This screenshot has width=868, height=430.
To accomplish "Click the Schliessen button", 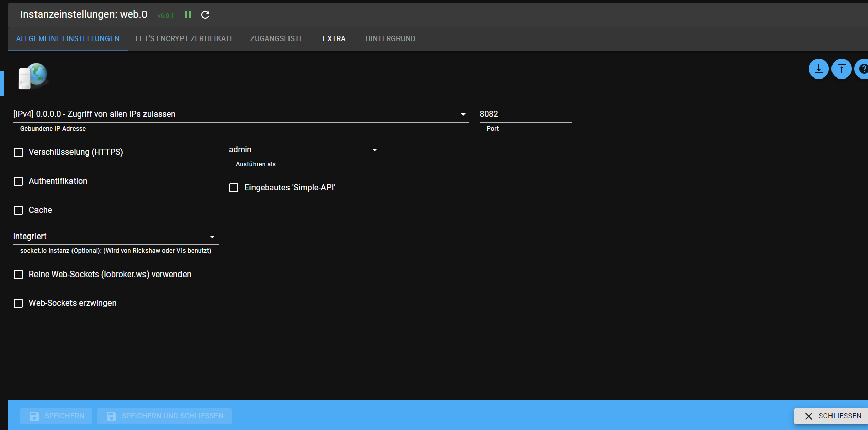I will click(831, 416).
